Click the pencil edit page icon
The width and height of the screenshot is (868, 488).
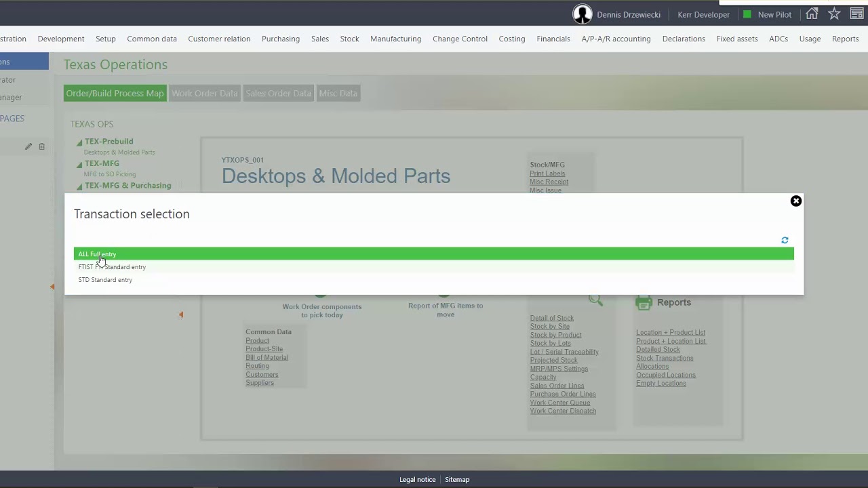click(x=28, y=146)
